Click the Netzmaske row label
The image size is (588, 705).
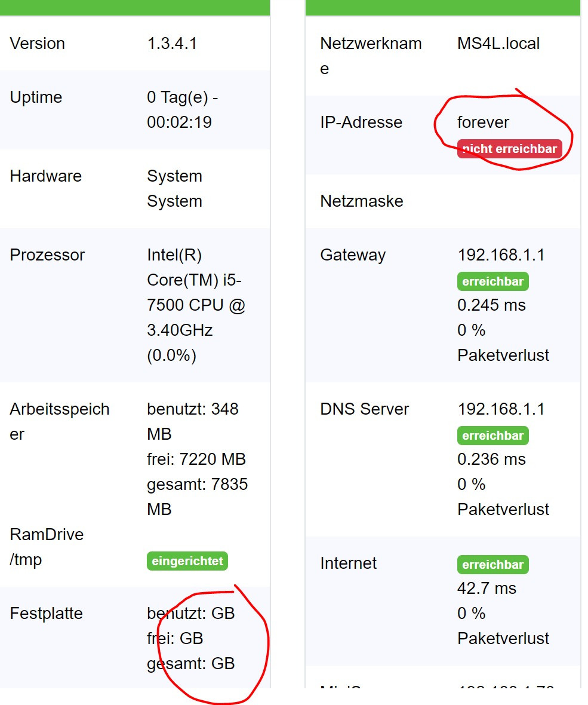[362, 201]
